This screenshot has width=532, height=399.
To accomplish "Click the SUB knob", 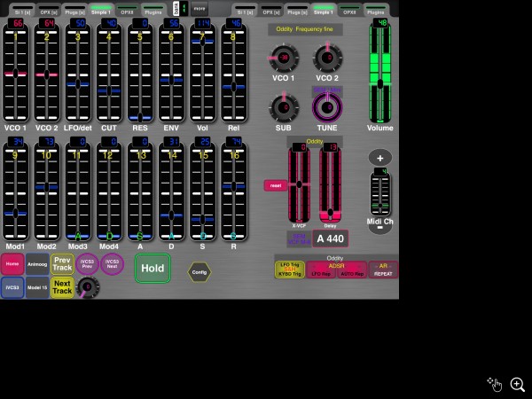I will click(x=284, y=107).
